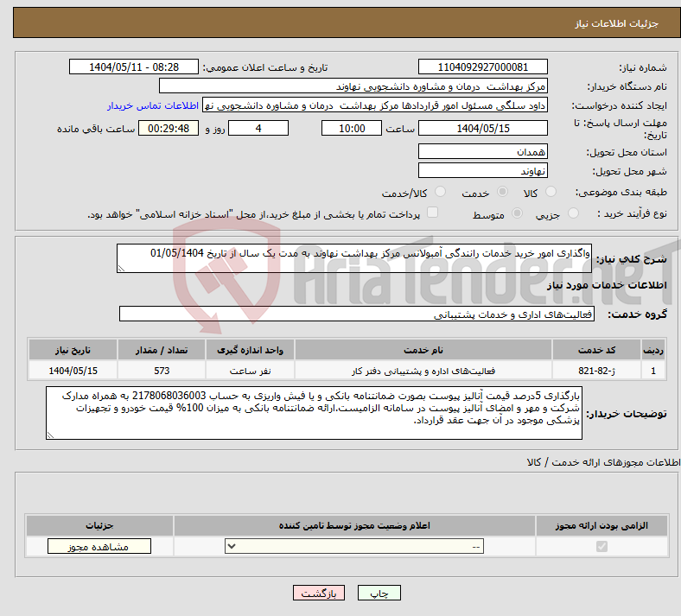Click the واحد اندازه گیری column header
Viewport: 681px width, 616px height.
pyautogui.click(x=250, y=350)
